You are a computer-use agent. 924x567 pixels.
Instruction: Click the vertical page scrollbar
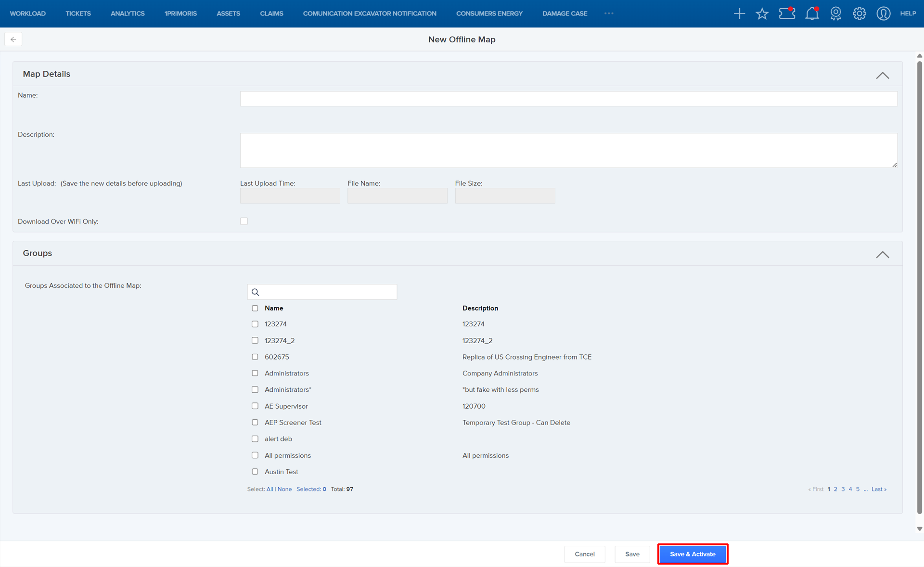pos(920,289)
